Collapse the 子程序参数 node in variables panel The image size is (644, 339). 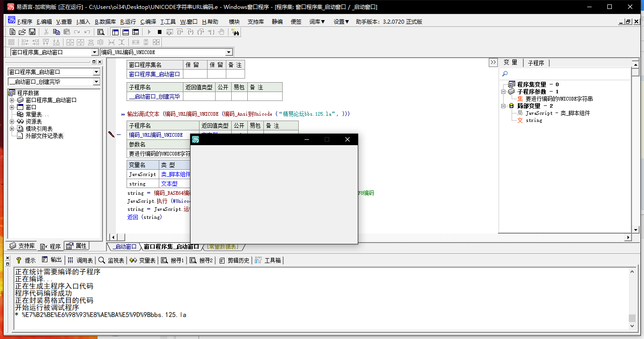pos(503,92)
